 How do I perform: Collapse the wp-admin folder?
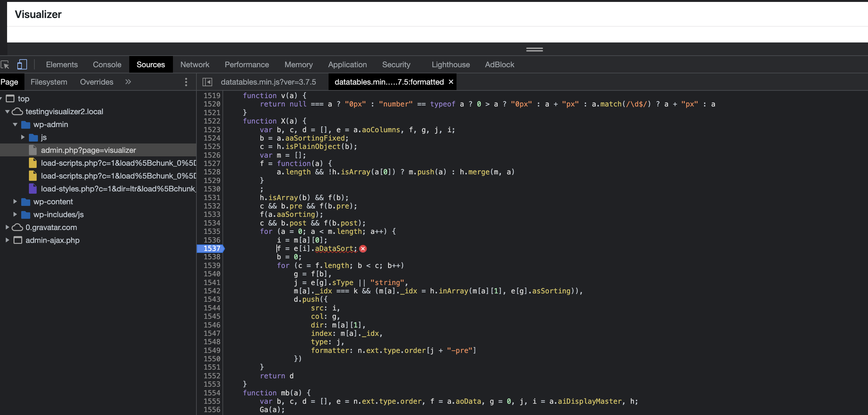click(15, 124)
